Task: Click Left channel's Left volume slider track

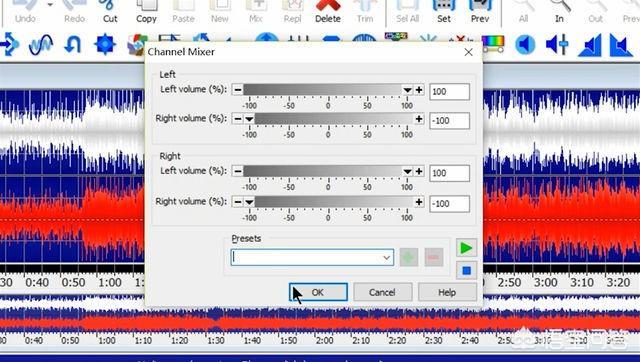Action: [328, 90]
